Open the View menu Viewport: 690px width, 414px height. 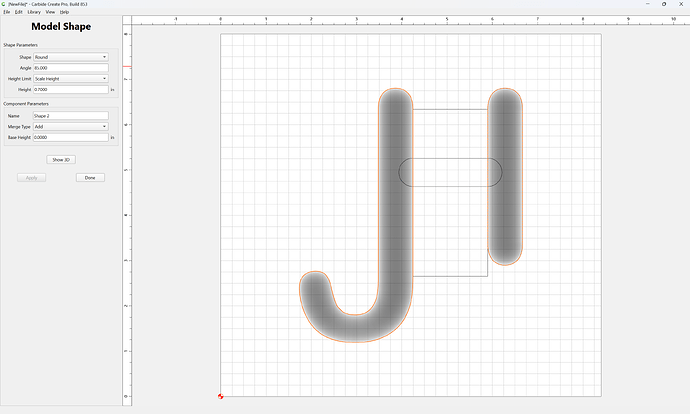[x=50, y=12]
